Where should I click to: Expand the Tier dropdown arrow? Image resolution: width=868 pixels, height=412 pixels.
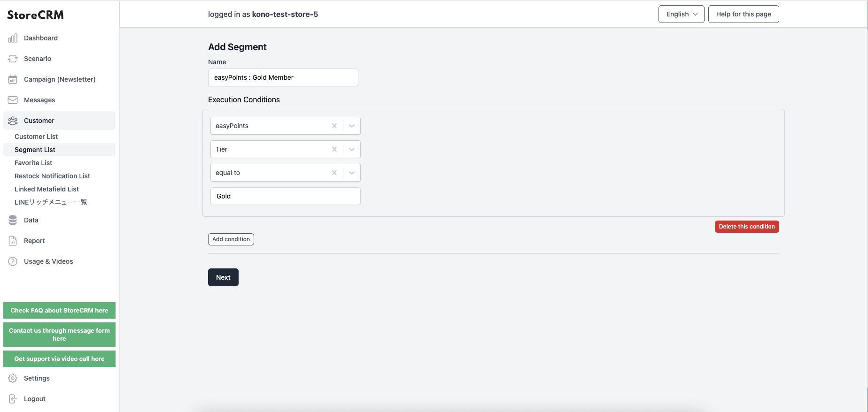(x=352, y=149)
